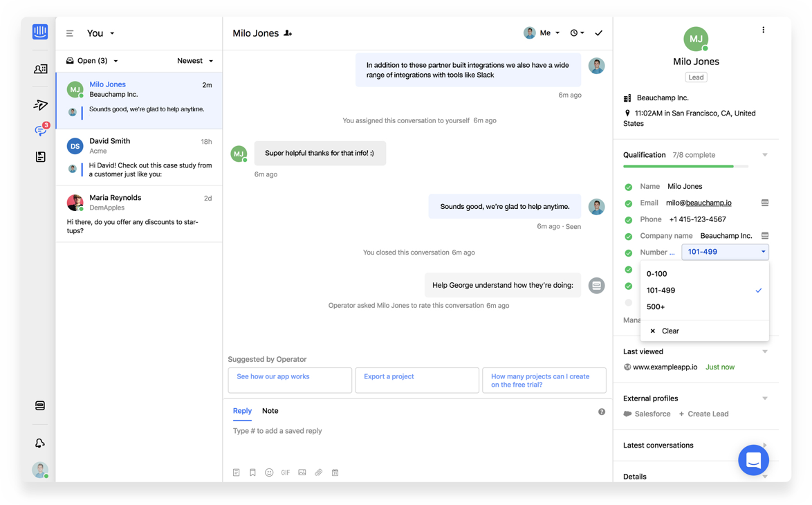Open the GIF picker in the composer
Image resolution: width=812 pixels, height=505 pixels.
click(285, 472)
